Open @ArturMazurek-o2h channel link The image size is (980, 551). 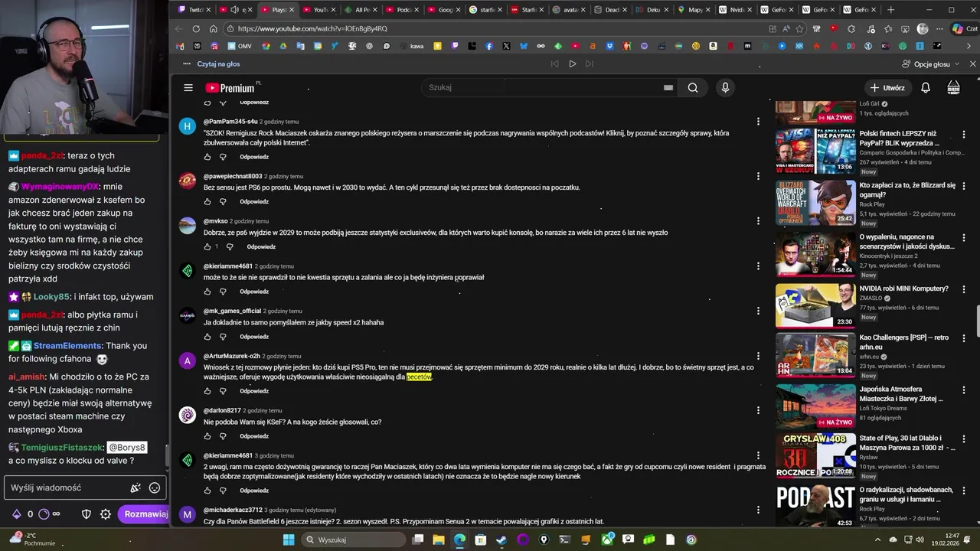pyautogui.click(x=231, y=356)
